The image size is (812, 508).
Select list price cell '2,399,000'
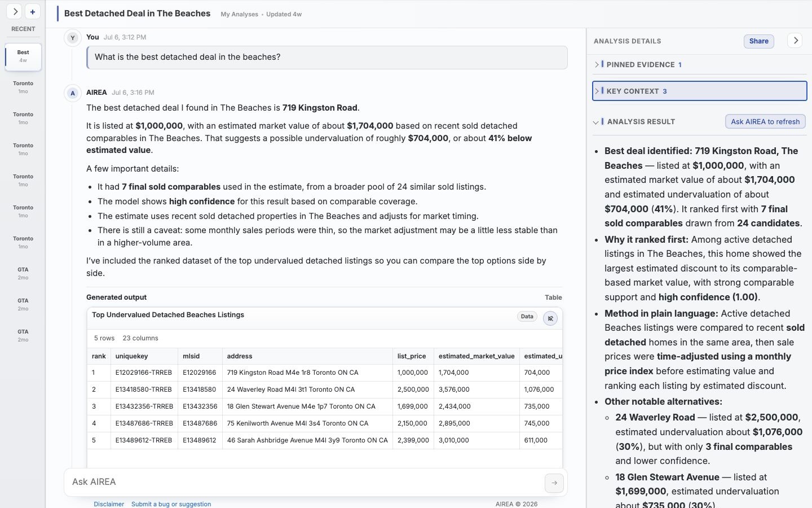[x=413, y=440]
